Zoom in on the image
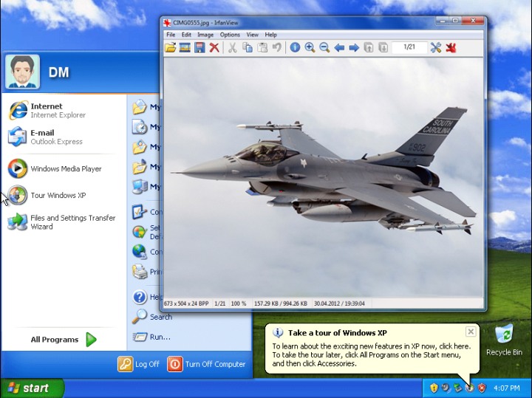 tap(310, 47)
